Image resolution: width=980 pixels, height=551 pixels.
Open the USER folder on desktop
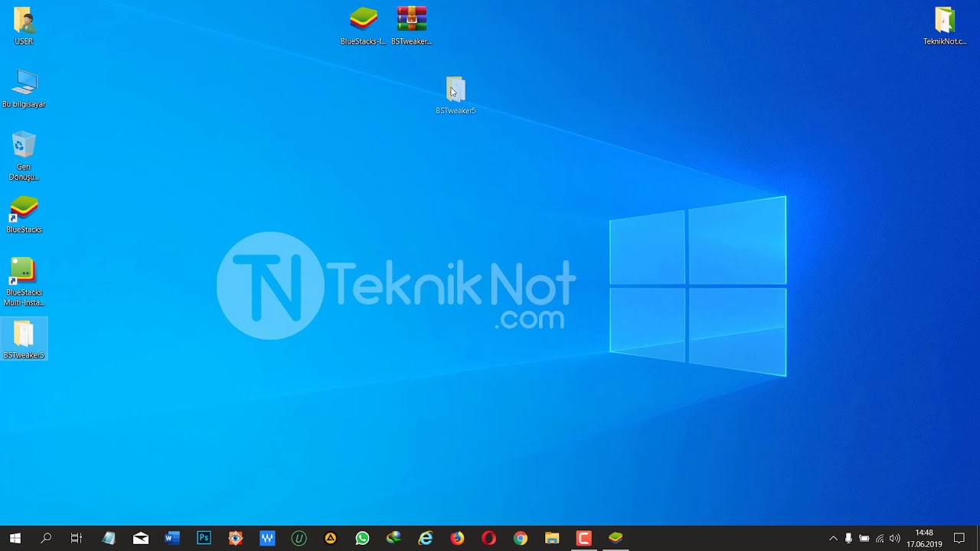(24, 26)
